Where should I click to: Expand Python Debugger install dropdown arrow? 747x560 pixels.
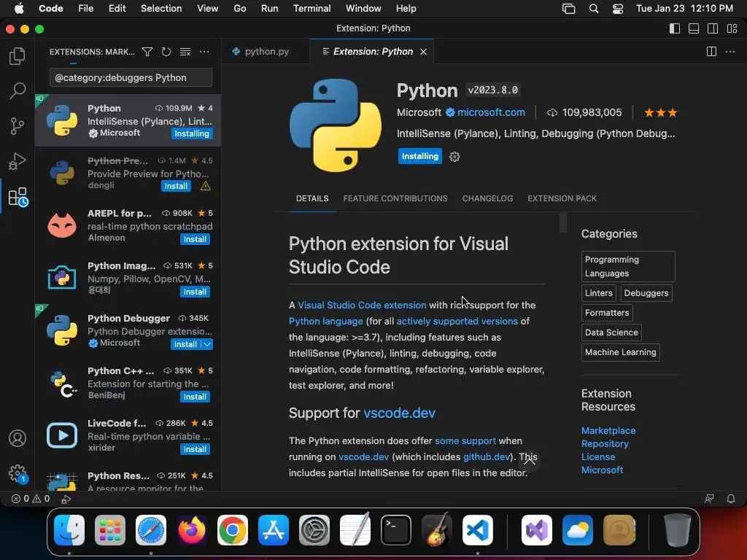coord(207,344)
